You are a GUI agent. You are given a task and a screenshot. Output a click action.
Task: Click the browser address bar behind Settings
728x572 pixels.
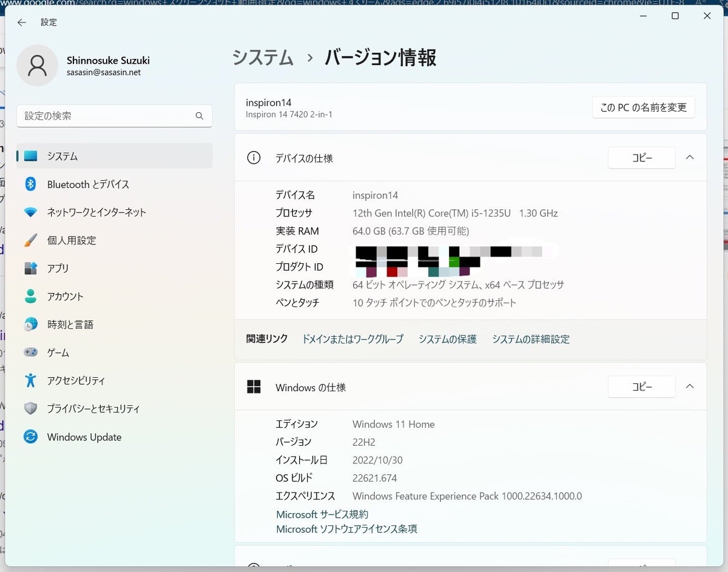pos(364,2)
